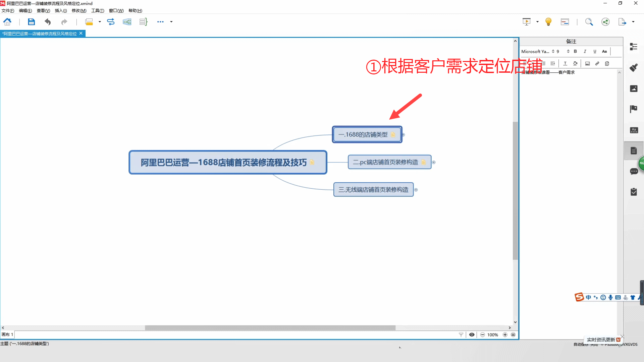Open the Markers flag panel in the sidebar
Screen dimensions: 644x362
pos(634,109)
